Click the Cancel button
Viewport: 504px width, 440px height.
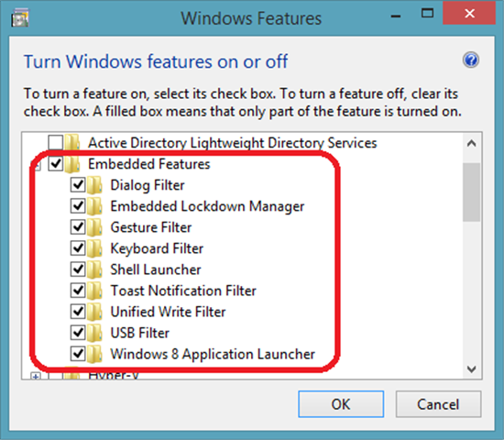438,404
